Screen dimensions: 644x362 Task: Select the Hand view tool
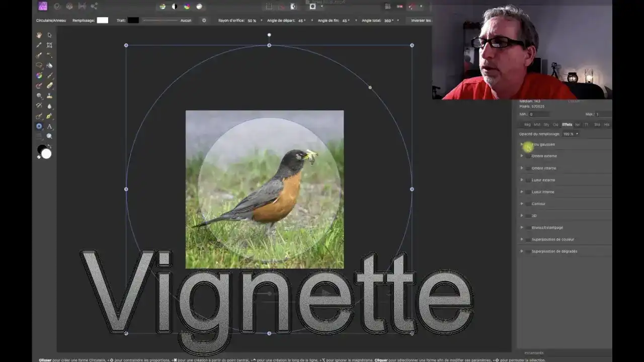[39, 35]
